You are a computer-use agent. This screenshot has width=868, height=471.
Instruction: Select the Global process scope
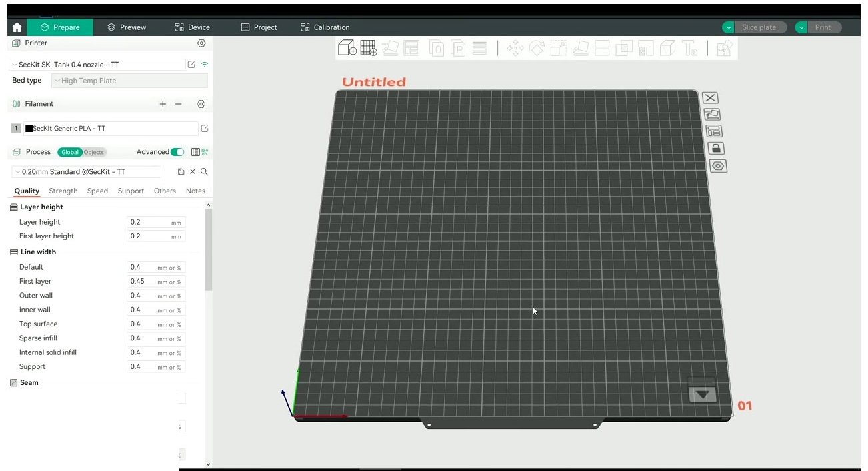tap(69, 152)
